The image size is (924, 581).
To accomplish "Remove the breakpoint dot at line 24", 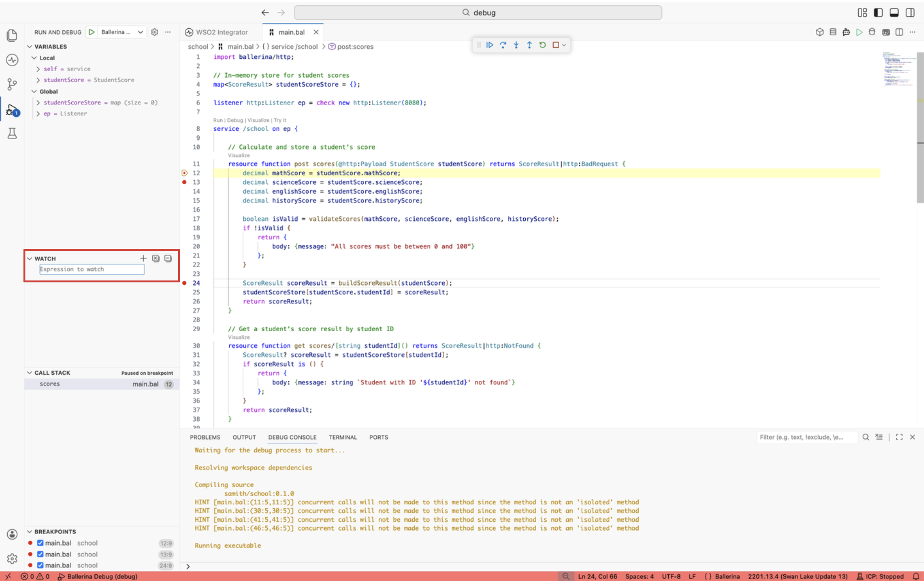I will tap(184, 283).
